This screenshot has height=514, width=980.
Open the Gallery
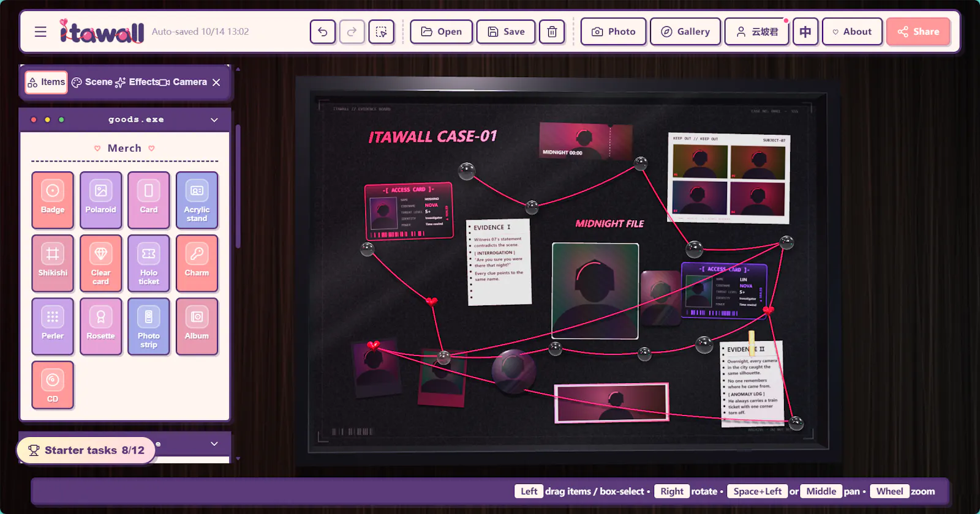point(685,32)
